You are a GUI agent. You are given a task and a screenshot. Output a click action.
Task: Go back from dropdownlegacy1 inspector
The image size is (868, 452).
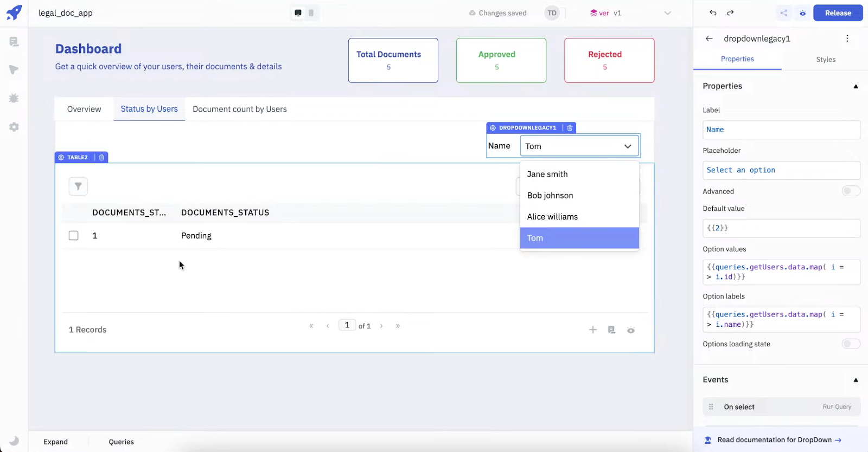click(x=709, y=38)
